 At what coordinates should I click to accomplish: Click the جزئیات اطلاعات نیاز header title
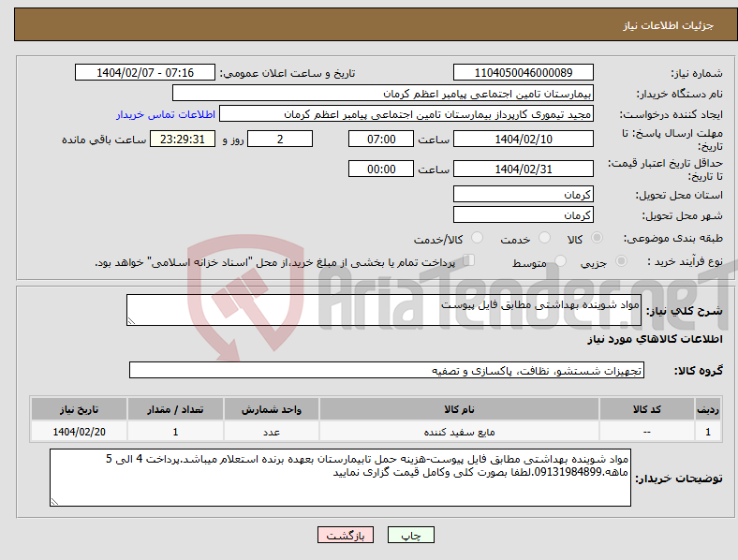[669, 25]
